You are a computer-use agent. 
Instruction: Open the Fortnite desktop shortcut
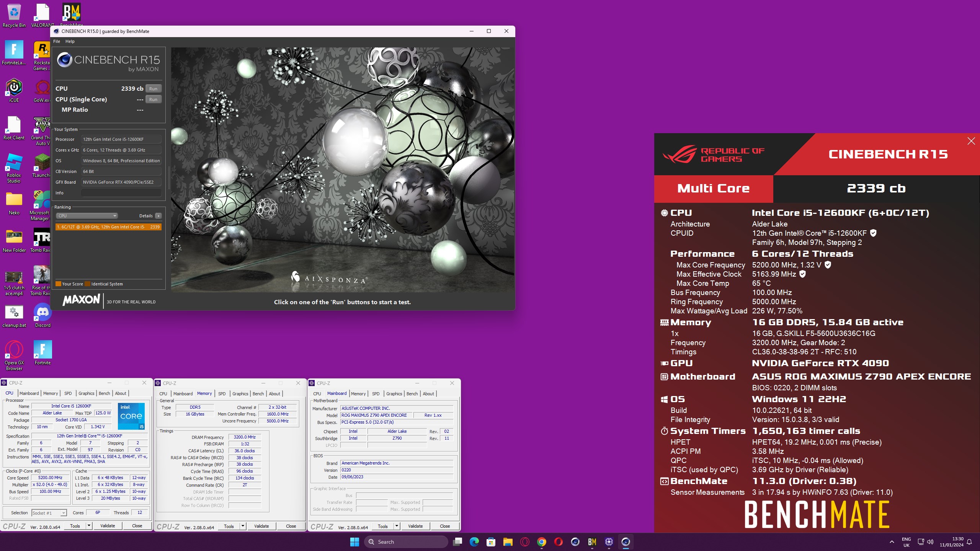pos(42,353)
